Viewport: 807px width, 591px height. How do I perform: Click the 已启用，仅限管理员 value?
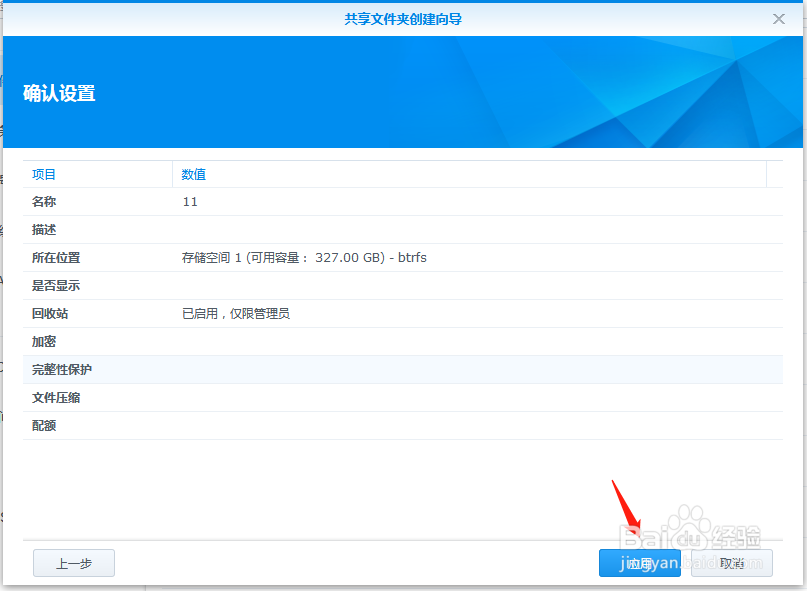236,314
